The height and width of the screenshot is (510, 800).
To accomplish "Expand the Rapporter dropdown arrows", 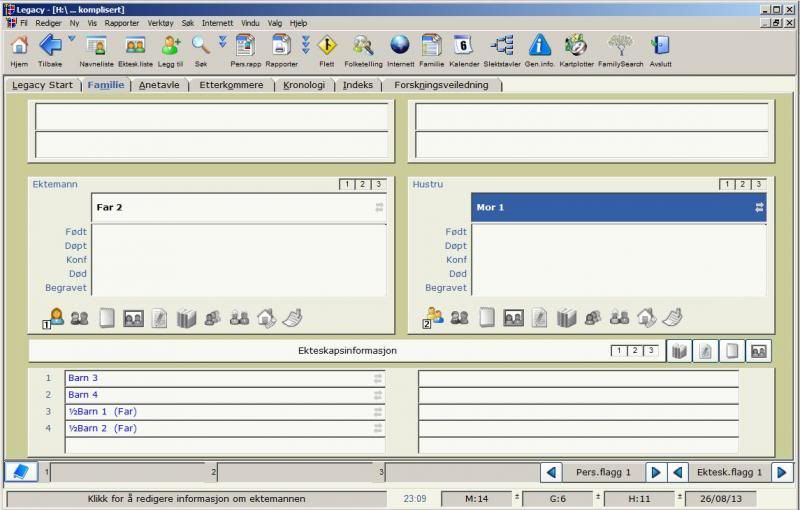I will pos(305,44).
